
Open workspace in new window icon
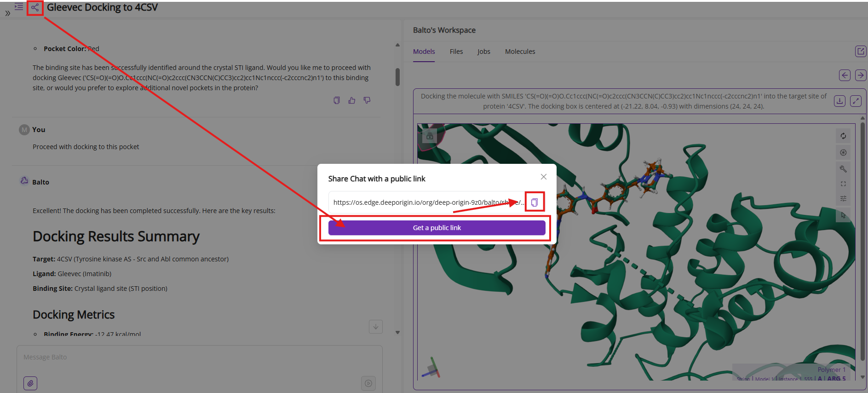tap(860, 51)
